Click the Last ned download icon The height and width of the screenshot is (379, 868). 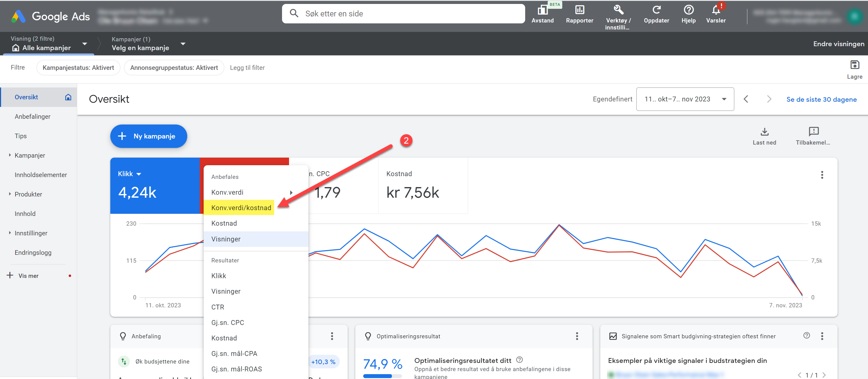tap(764, 131)
